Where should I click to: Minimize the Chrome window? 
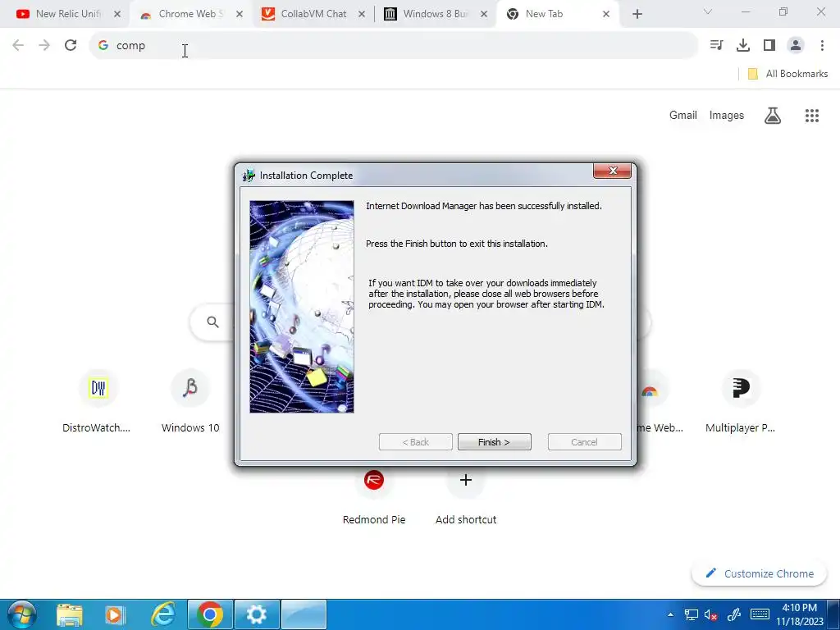tap(745, 11)
